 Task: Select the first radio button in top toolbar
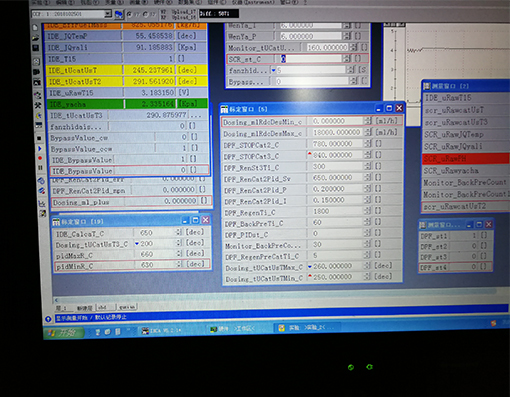(129, 14)
